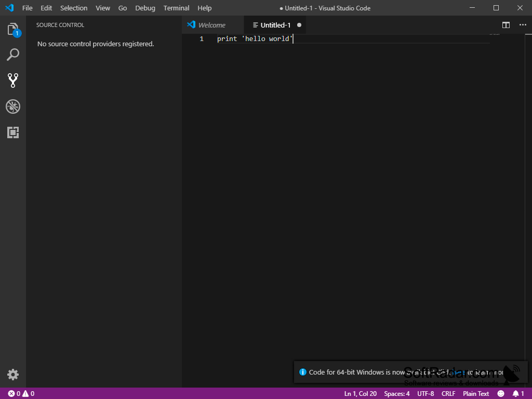Maximize the Visual Studio Code window

(x=496, y=8)
